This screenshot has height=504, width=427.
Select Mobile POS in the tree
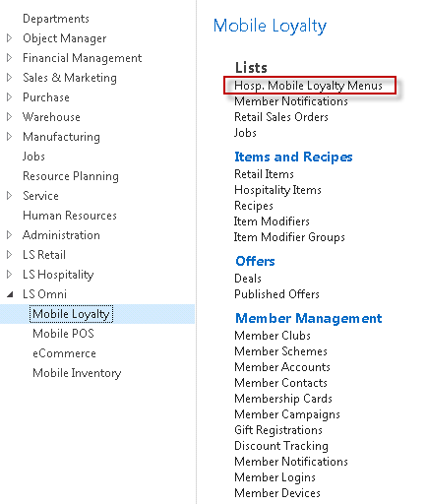pos(63,334)
